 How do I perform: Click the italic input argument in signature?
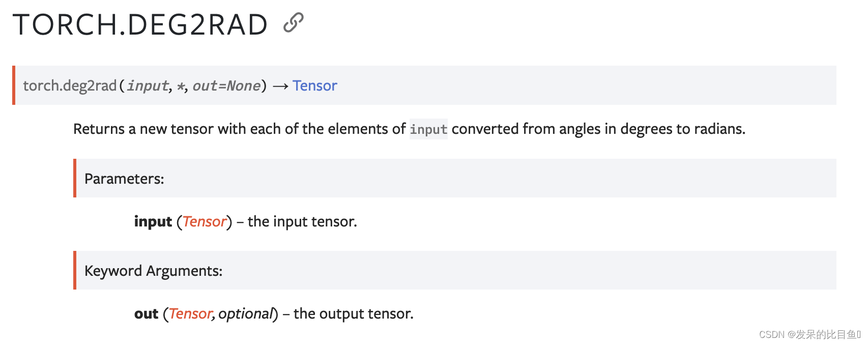(148, 85)
